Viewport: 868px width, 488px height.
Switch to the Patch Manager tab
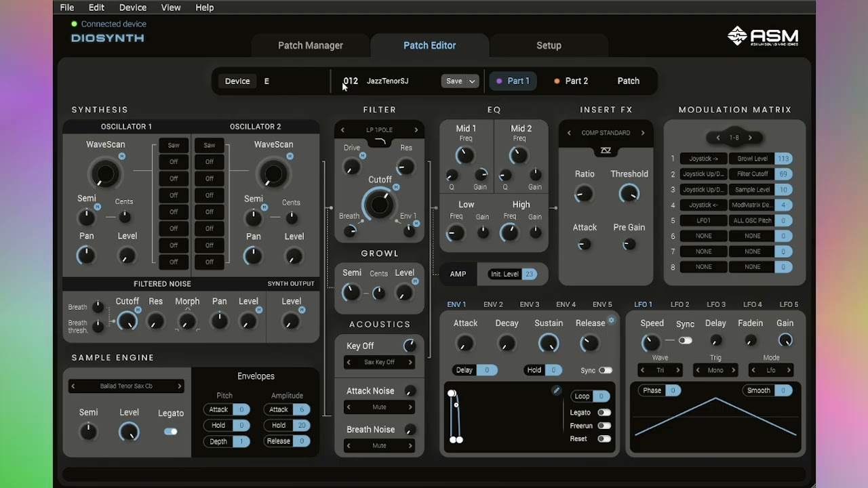pyautogui.click(x=311, y=45)
